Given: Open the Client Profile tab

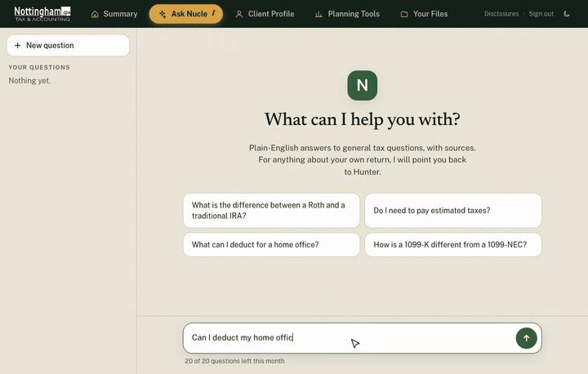Looking at the screenshot, I should (x=265, y=14).
